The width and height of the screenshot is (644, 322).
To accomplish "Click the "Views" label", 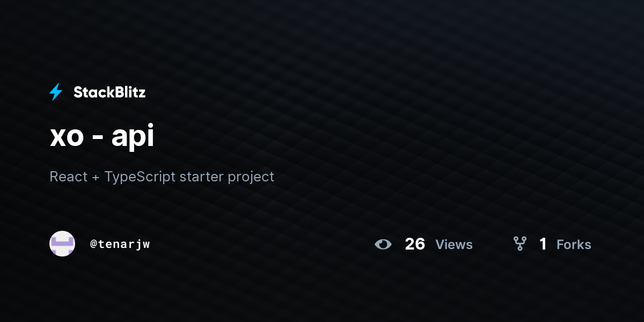I will click(454, 245).
